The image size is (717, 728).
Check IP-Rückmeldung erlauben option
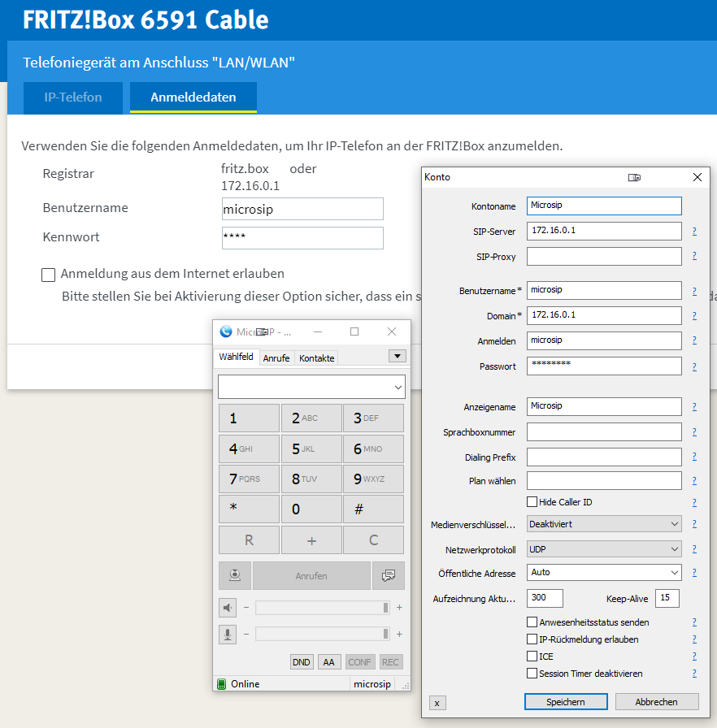(x=532, y=639)
